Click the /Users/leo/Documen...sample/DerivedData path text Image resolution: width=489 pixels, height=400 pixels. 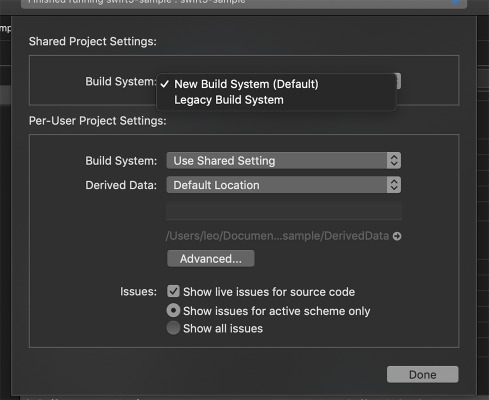[277, 236]
